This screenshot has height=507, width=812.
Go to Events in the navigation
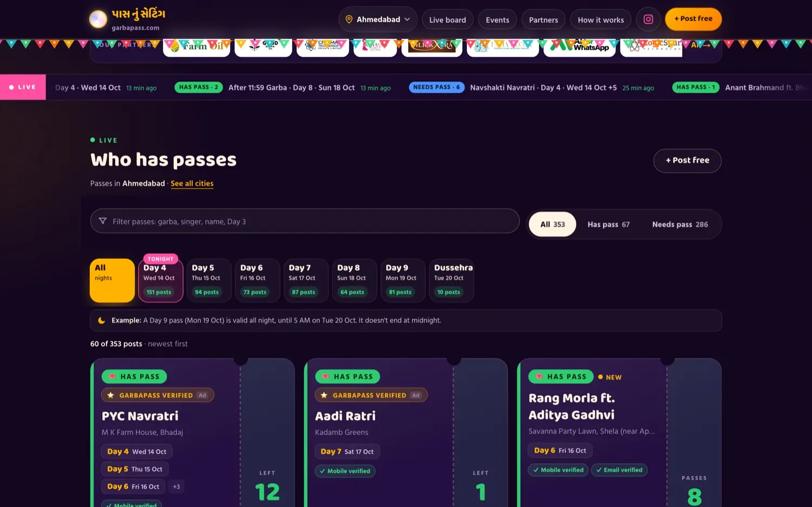point(497,20)
